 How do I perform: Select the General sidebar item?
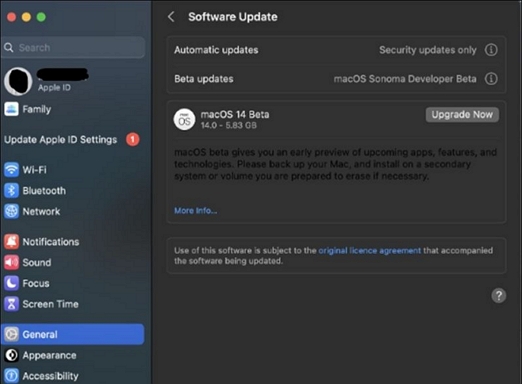click(73, 334)
